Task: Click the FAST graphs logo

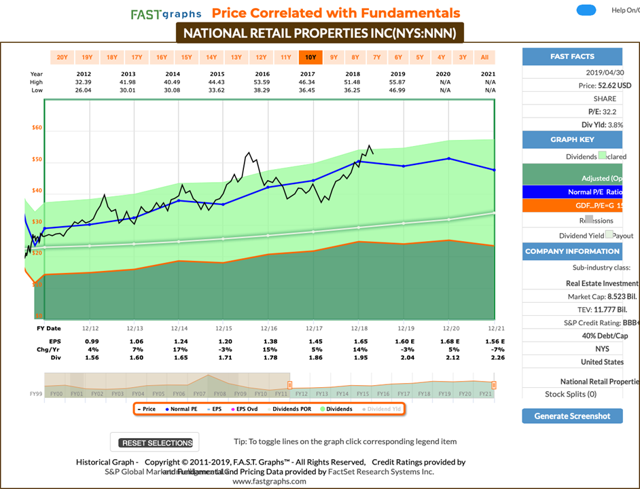Action: tap(166, 14)
